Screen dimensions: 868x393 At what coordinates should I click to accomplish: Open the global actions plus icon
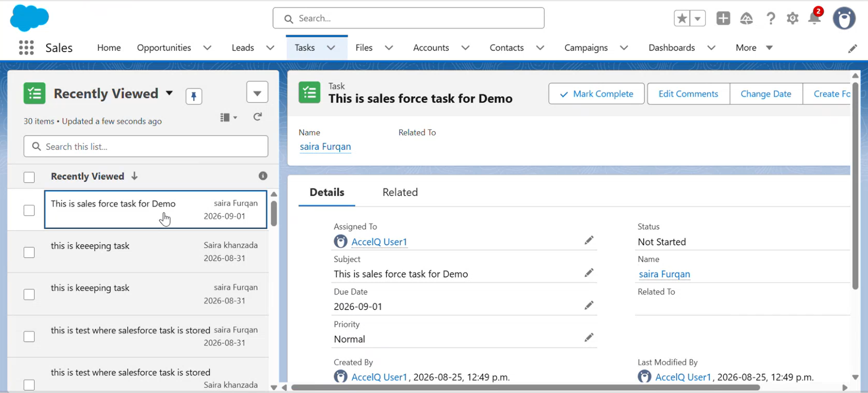pyautogui.click(x=723, y=18)
